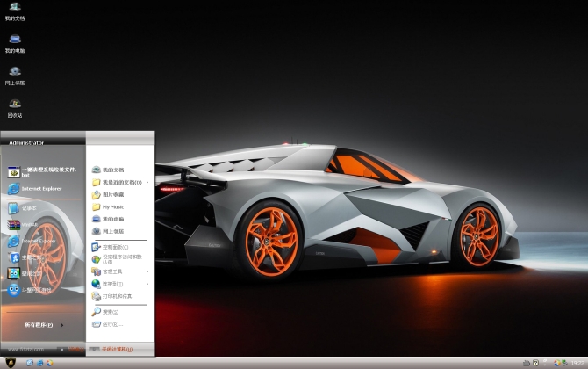The width and height of the screenshot is (588, 369).
Task: Launch Internet Explorer from quick launch bar
Action: point(39,363)
